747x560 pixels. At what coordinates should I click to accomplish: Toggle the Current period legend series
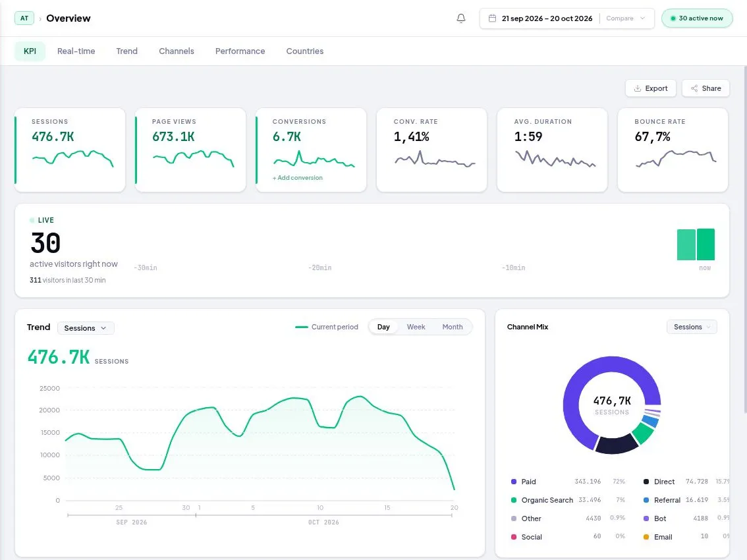pyautogui.click(x=326, y=327)
